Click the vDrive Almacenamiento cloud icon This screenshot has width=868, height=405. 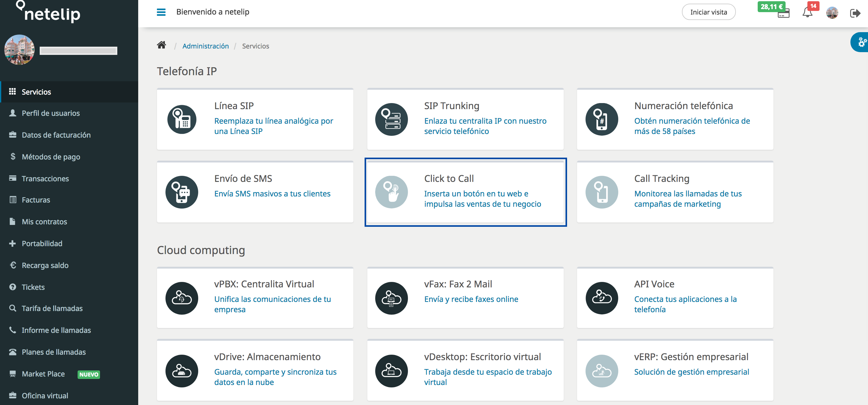tap(182, 371)
